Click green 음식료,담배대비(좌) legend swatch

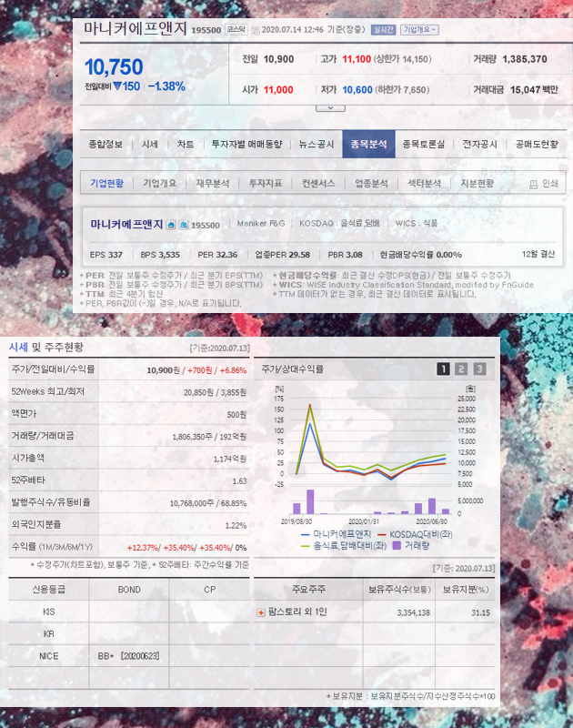point(306,546)
